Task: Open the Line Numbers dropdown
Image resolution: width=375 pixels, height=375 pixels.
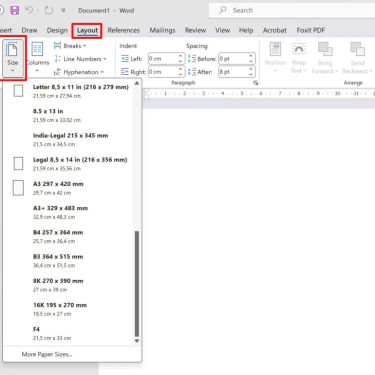Action: point(80,59)
